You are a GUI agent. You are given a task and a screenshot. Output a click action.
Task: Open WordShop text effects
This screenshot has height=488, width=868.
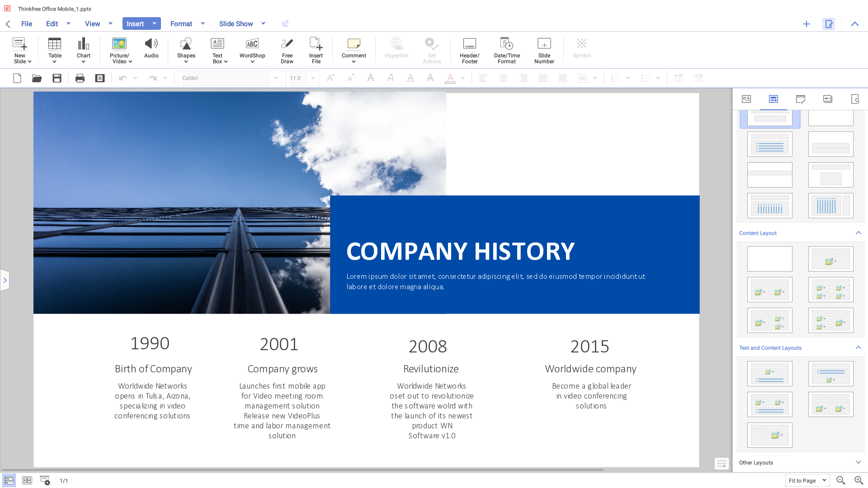(x=252, y=50)
